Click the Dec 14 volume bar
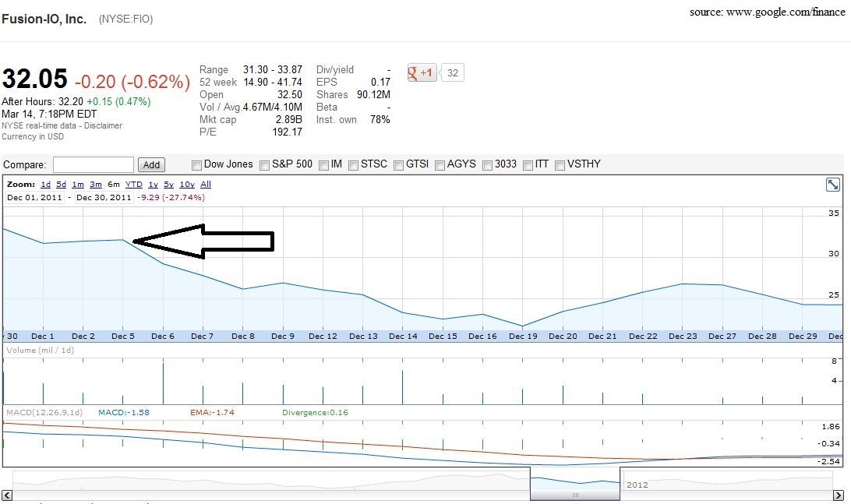This screenshot has width=851, height=504. tap(403, 387)
